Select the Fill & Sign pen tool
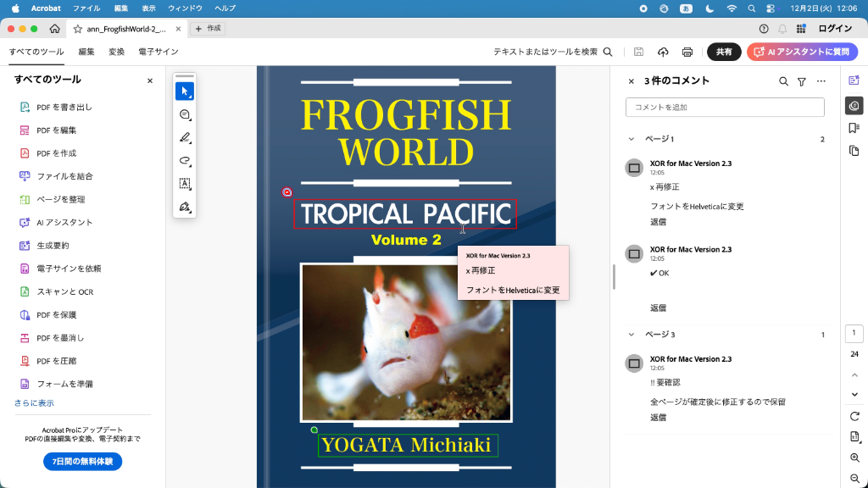Image resolution: width=868 pixels, height=488 pixels. (184, 205)
